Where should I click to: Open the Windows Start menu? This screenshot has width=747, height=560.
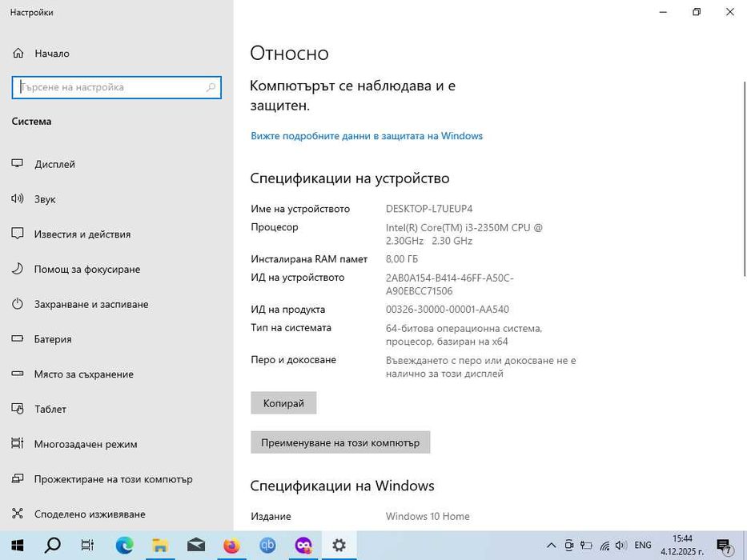coord(18,546)
